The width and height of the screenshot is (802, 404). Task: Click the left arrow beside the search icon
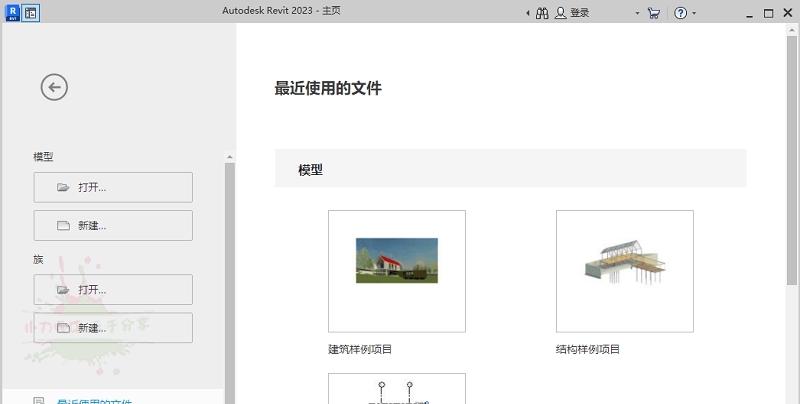(x=528, y=13)
